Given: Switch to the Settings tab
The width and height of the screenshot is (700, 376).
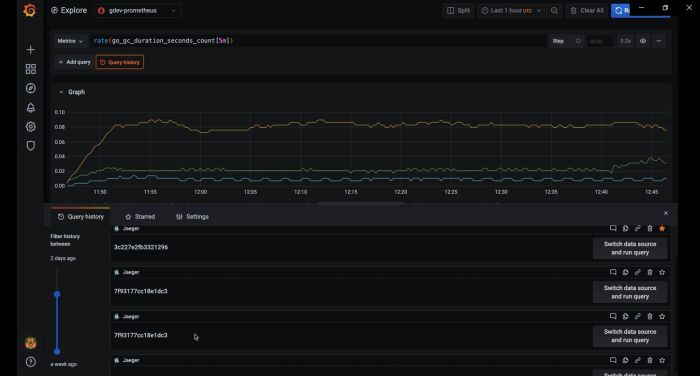Looking at the screenshot, I should [192, 217].
